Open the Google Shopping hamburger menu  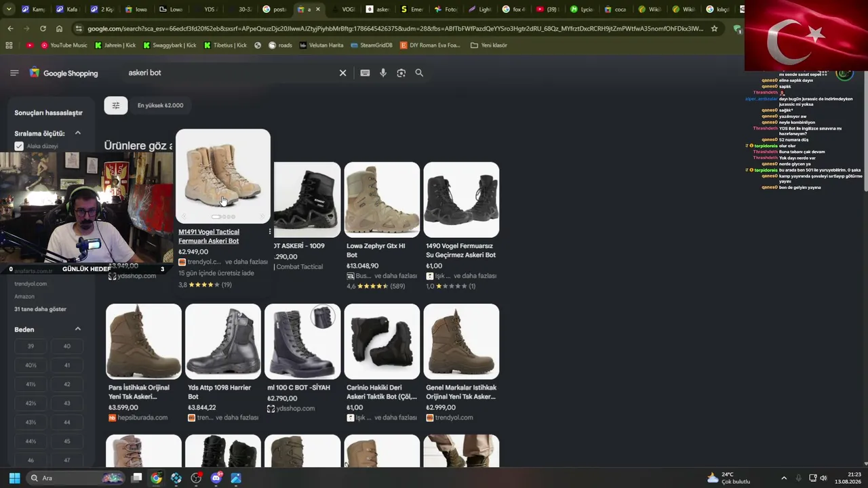[x=14, y=73]
